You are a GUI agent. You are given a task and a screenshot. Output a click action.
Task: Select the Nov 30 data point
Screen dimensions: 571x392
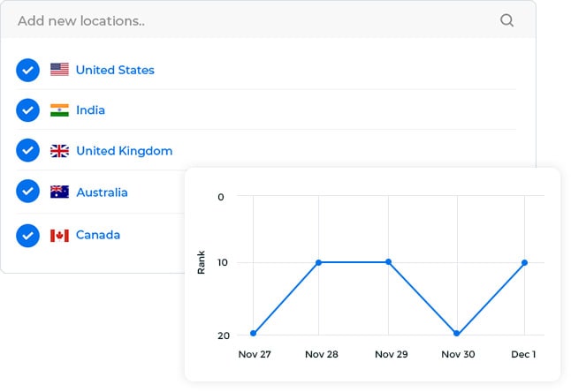click(457, 333)
